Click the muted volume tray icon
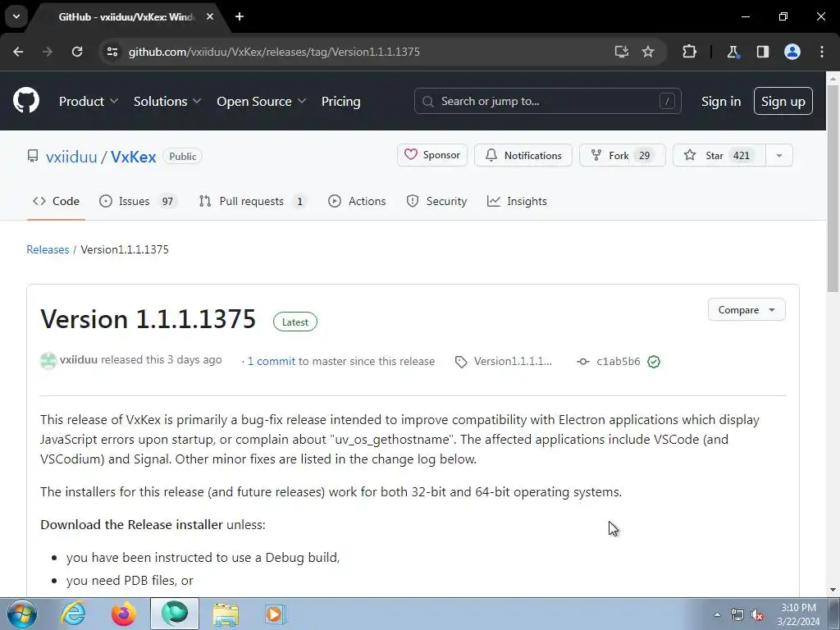The height and width of the screenshot is (630, 840). pyautogui.click(x=757, y=615)
